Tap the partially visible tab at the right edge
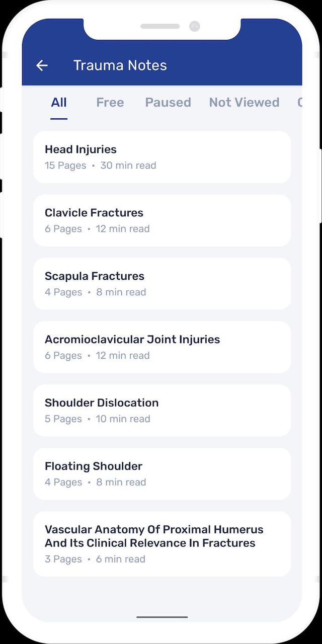Image resolution: width=322 pixels, height=644 pixels. point(299,103)
